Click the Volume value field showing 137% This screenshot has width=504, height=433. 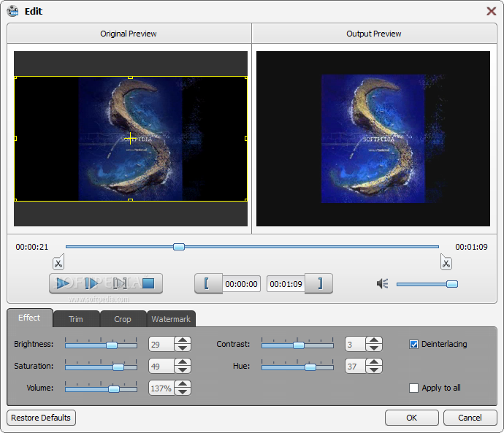[161, 388]
